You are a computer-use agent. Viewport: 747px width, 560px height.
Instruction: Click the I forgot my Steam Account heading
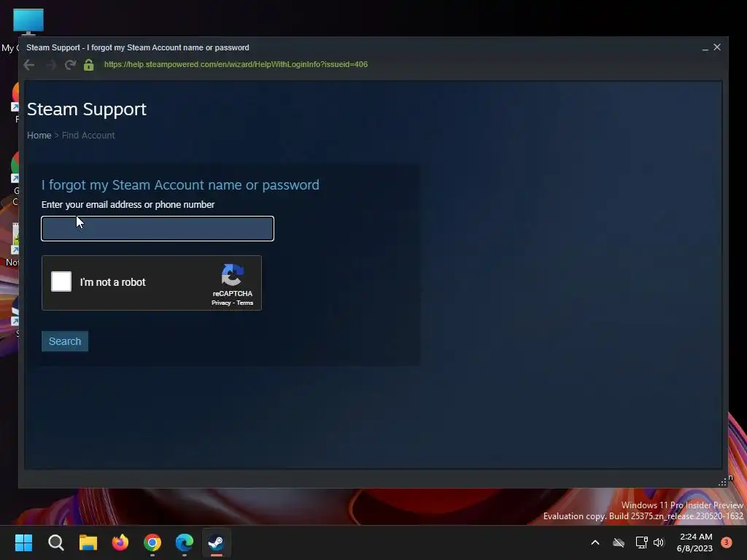click(180, 184)
